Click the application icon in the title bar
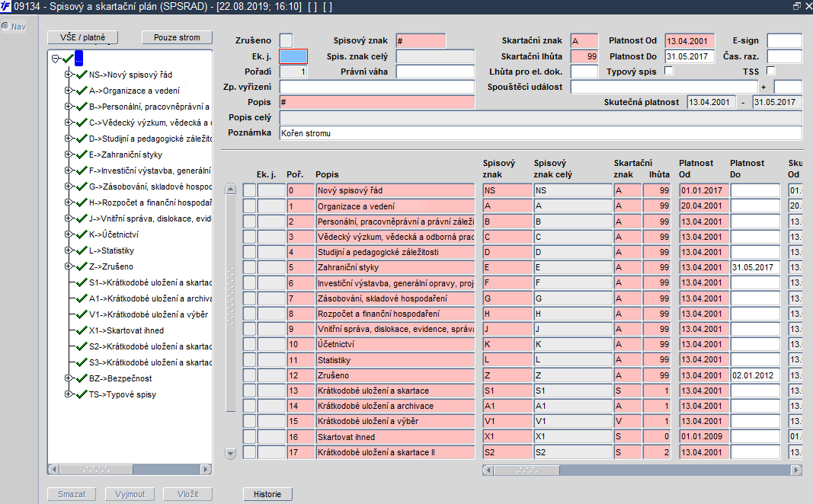813x504 pixels. [x=7, y=7]
